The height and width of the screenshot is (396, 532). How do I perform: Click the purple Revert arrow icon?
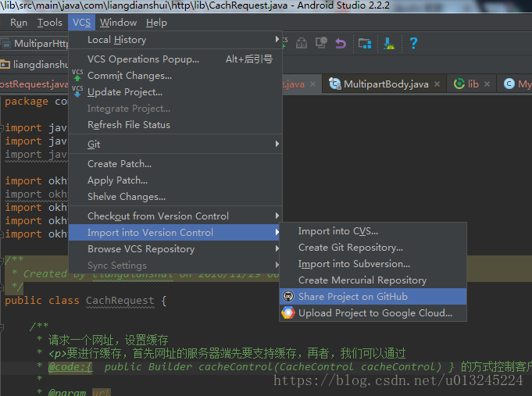pyautogui.click(x=341, y=44)
